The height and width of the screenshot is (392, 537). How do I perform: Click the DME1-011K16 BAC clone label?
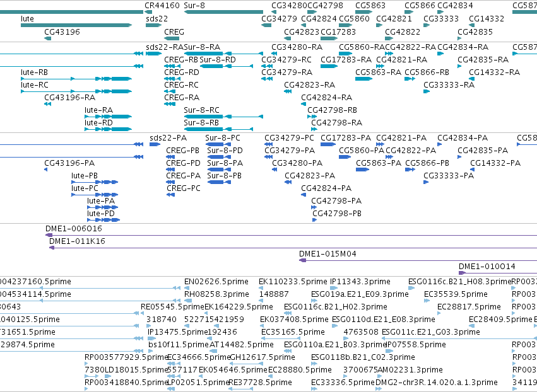pyautogui.click(x=77, y=241)
